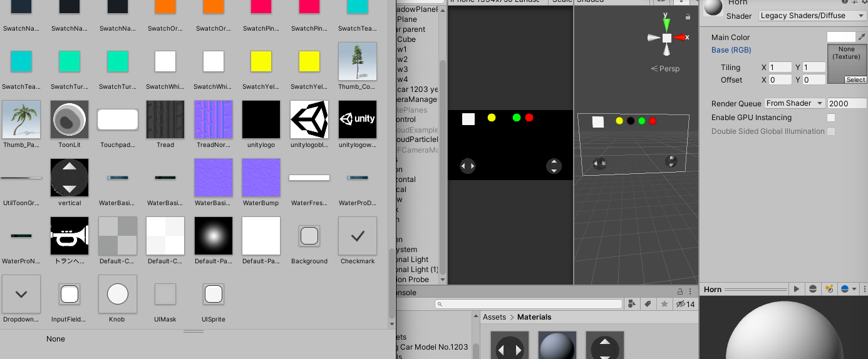Toggle preview lighting mode icon
Image resolution: width=868 pixels, height=359 pixels.
click(x=829, y=289)
